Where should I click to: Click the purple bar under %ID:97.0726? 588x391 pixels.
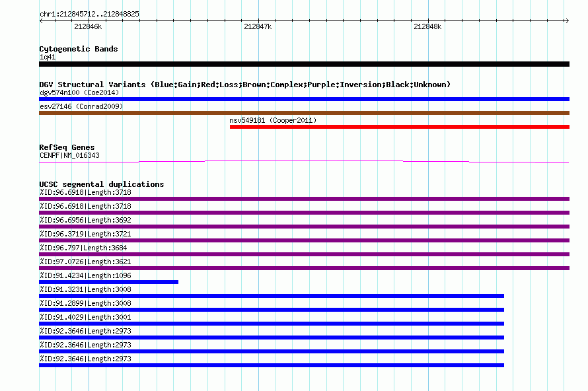[304, 268]
